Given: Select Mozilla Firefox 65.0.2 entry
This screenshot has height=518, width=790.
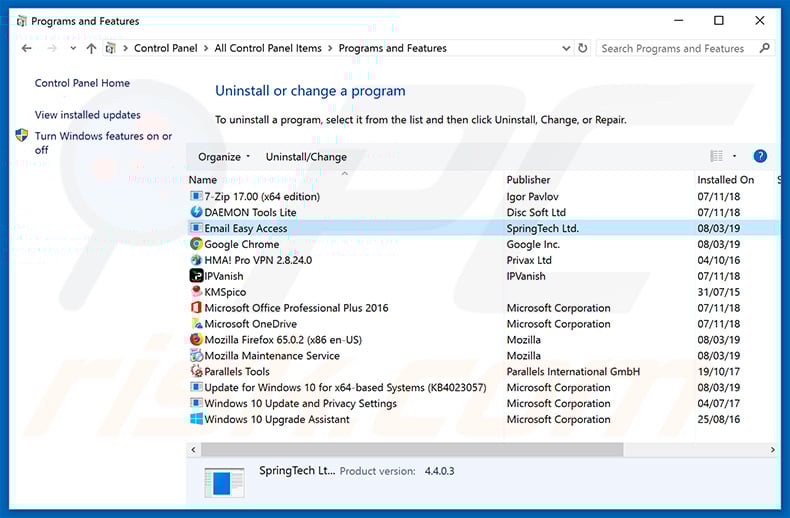Looking at the screenshot, I should [x=283, y=340].
